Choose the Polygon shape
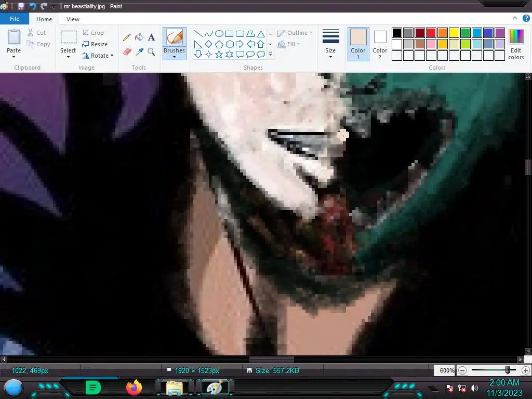The width and height of the screenshot is (532, 399). [x=250, y=34]
